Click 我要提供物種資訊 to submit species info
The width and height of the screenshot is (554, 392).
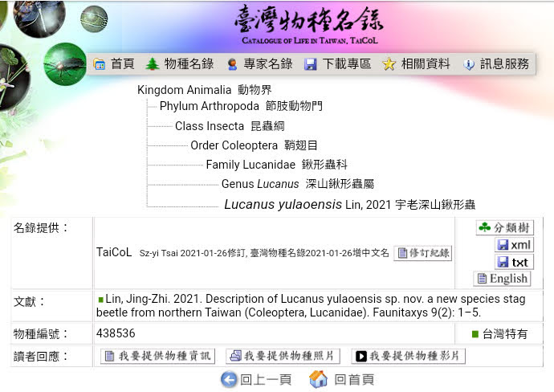[x=159, y=356]
